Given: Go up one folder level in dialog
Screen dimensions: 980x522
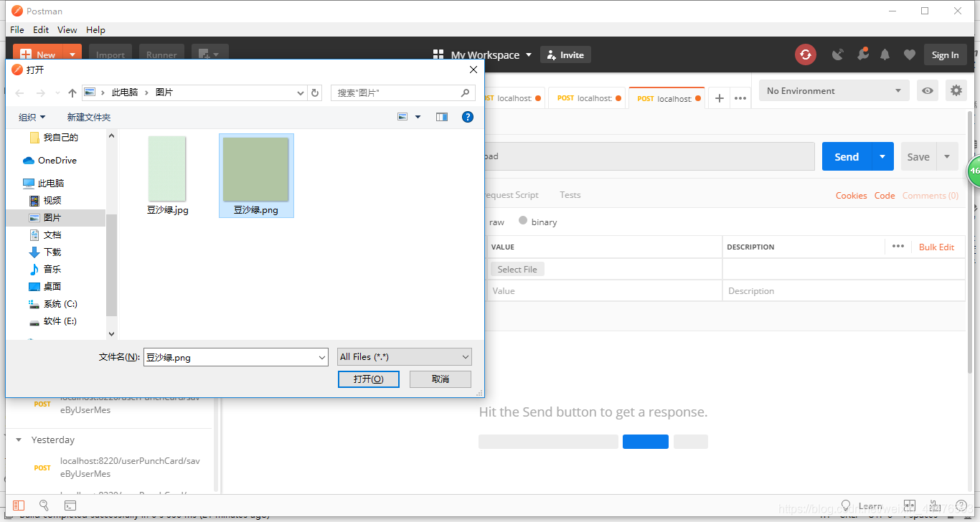Looking at the screenshot, I should tap(72, 92).
